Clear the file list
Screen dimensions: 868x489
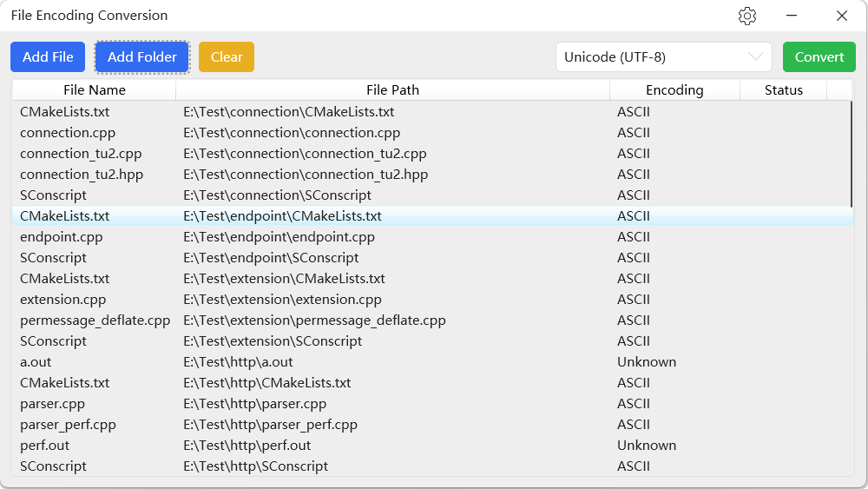(227, 57)
